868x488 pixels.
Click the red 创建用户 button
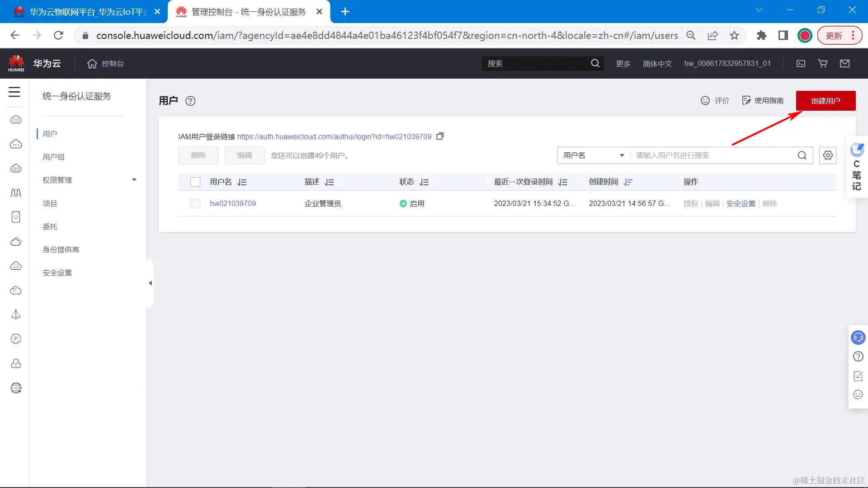825,101
